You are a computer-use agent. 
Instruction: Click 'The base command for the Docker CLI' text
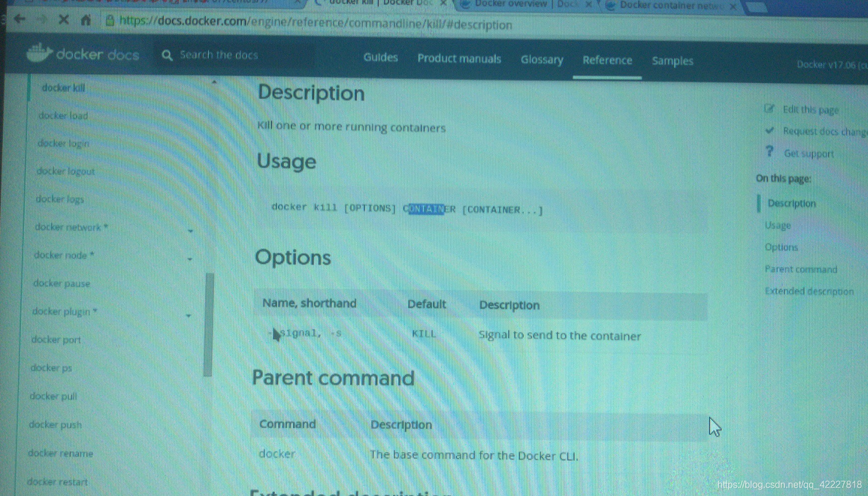[474, 455]
